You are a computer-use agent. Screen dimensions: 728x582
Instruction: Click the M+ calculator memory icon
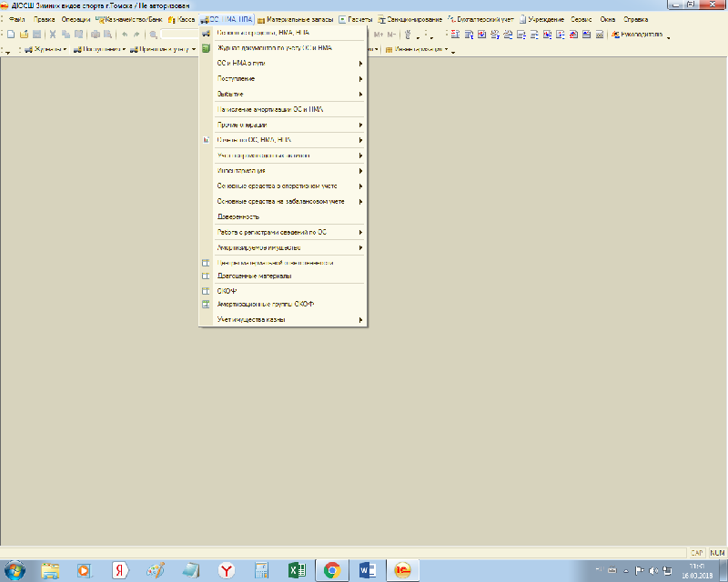[x=379, y=35]
